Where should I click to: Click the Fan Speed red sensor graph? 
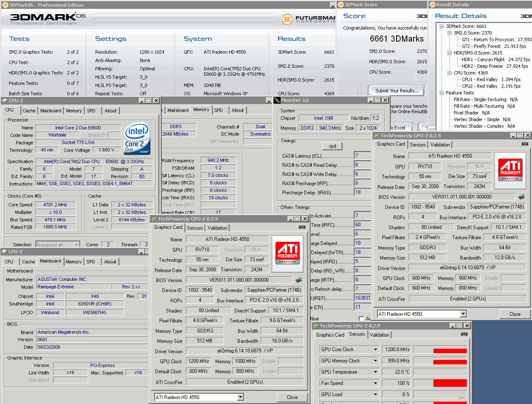[440, 383]
